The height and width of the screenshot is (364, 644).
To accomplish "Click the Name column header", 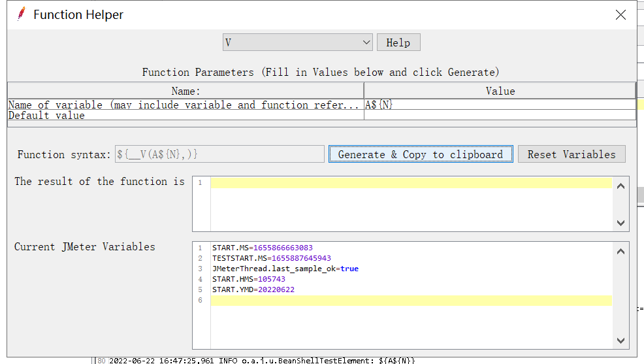I will [x=185, y=91].
